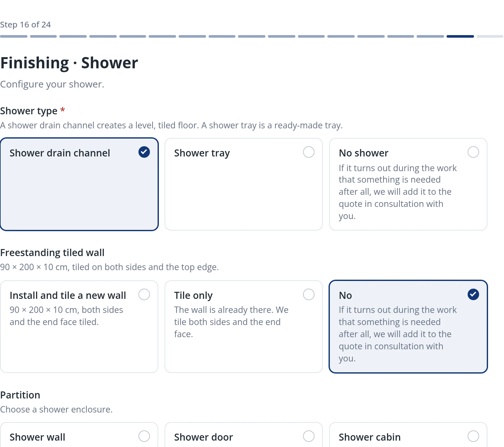Screen dimensions: 504x447
Task: Pick the Shower cabin partition
Action: point(408,435)
